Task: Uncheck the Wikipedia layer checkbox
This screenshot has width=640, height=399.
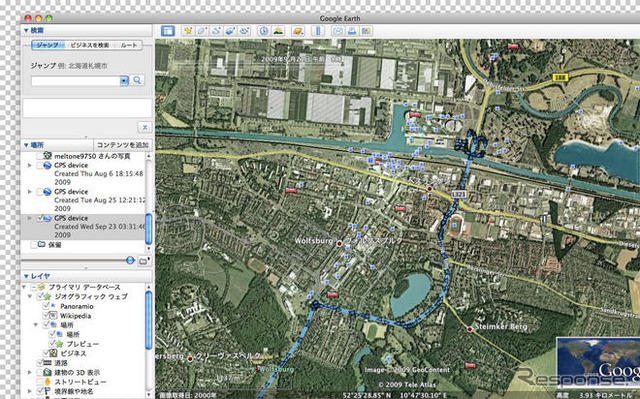Action: point(46,315)
